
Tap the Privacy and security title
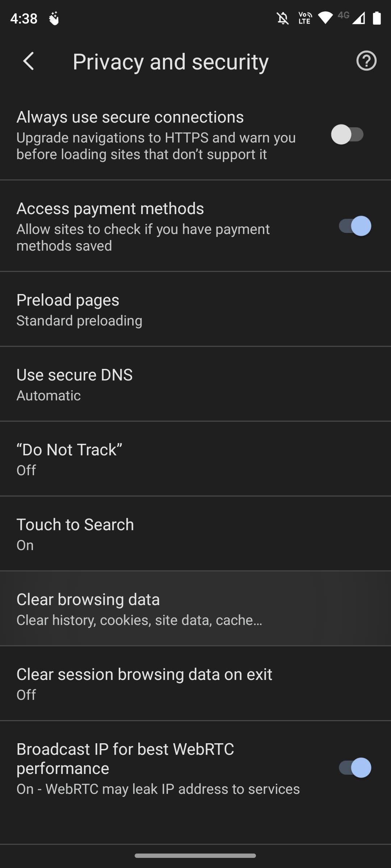171,61
